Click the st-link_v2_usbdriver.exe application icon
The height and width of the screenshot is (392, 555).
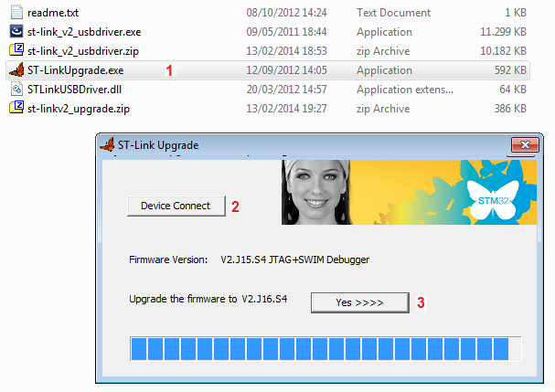click(16, 31)
